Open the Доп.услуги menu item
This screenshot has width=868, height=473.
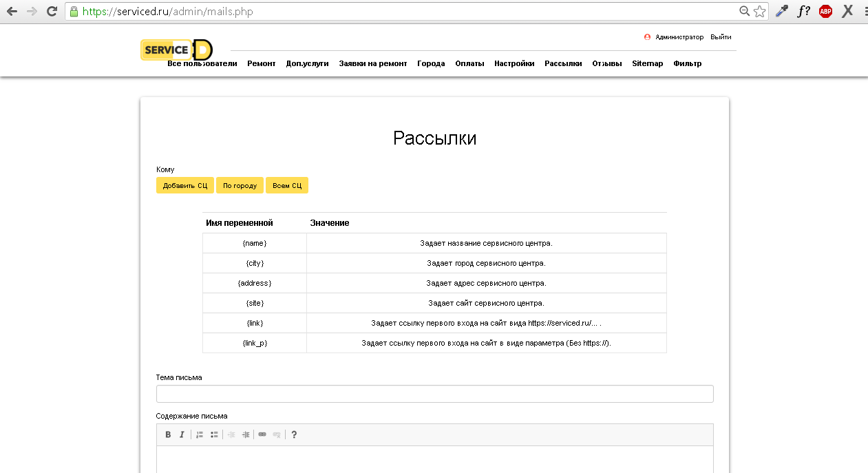tap(307, 63)
